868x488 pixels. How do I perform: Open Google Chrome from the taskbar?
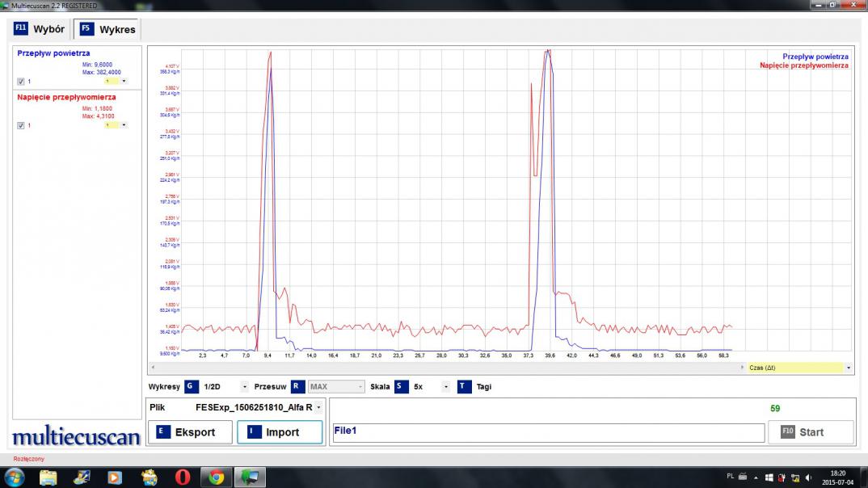click(x=217, y=477)
